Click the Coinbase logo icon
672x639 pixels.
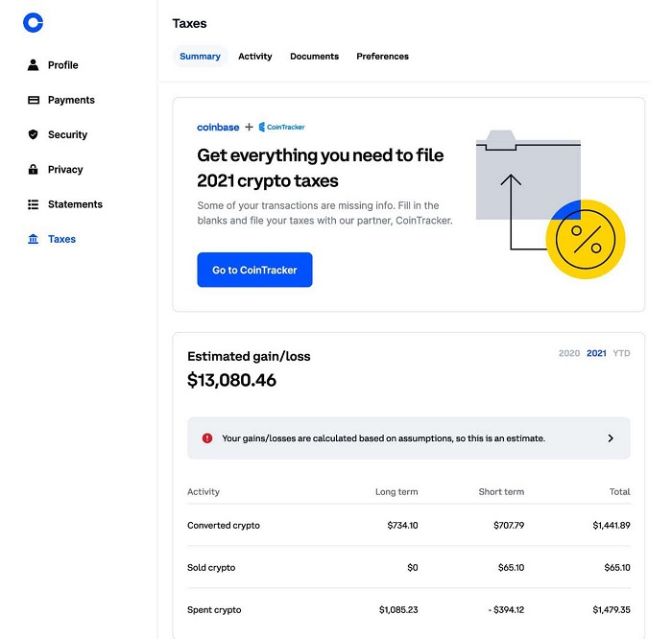(34, 23)
